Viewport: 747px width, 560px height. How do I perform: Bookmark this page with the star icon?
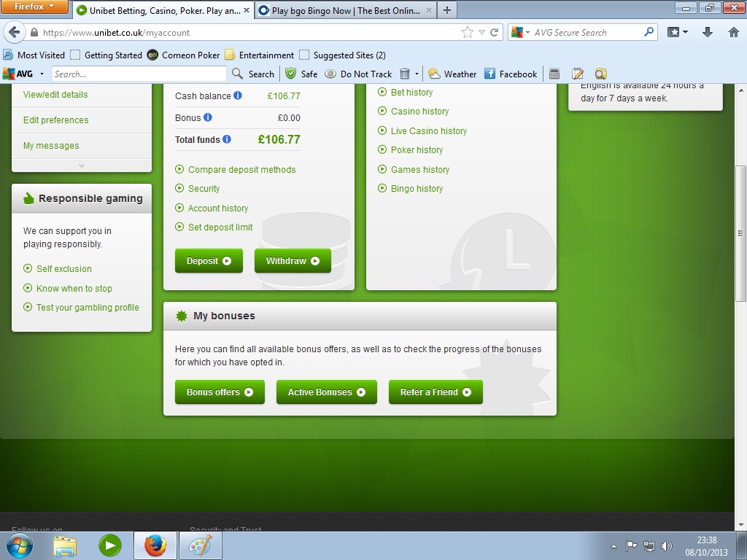(468, 33)
